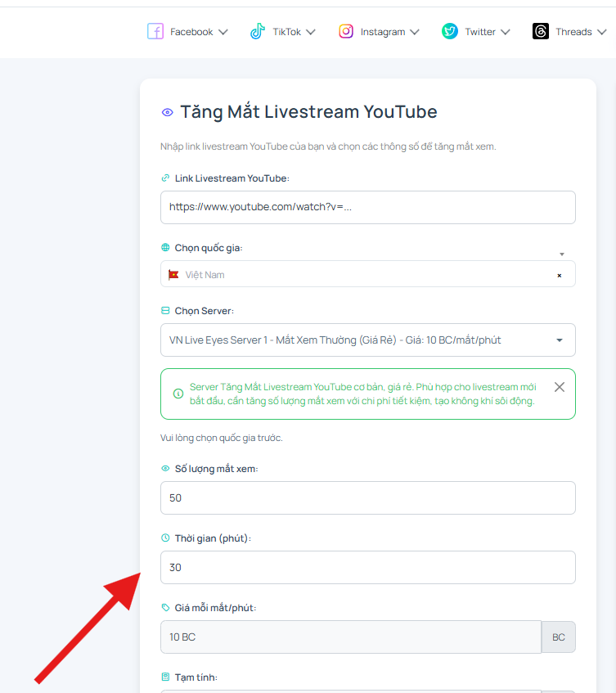
Task: Click the 'Giá mỗi mắt/phút:' label
Action: [x=216, y=608]
